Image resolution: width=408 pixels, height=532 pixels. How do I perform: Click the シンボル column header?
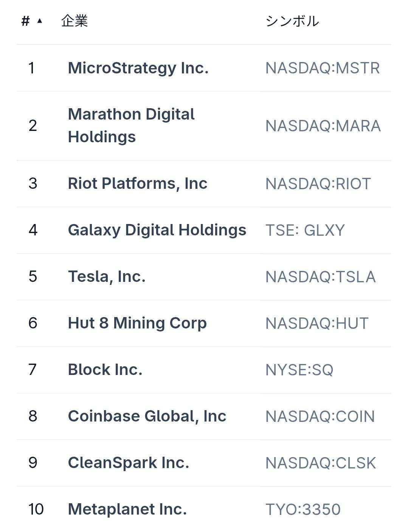292,21
